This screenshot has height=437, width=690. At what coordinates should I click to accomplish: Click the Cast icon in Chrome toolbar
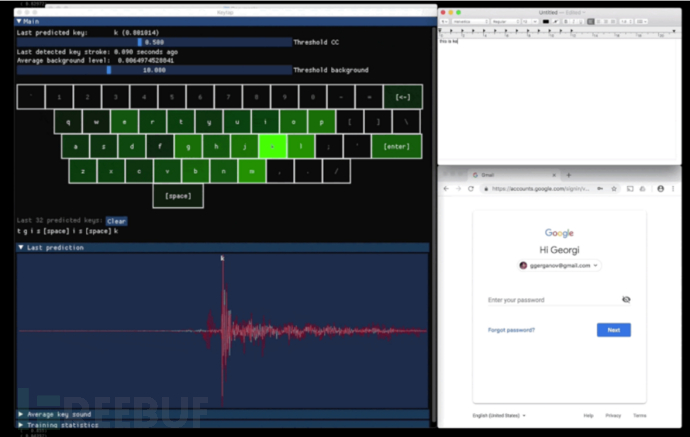(630, 189)
